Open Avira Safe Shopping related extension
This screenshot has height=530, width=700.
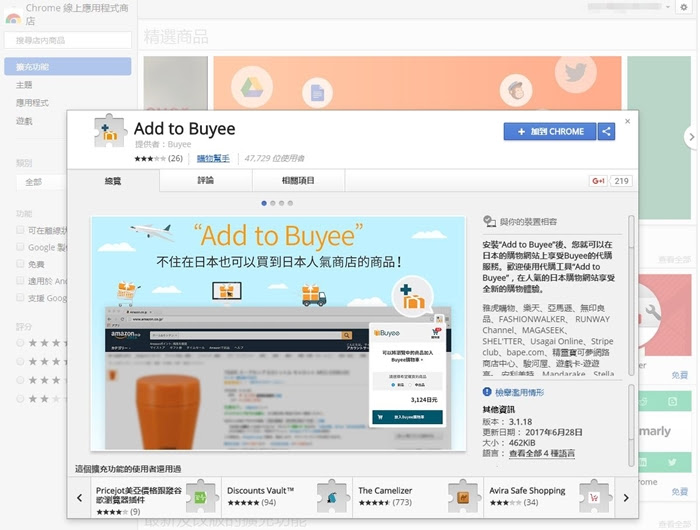point(549,497)
